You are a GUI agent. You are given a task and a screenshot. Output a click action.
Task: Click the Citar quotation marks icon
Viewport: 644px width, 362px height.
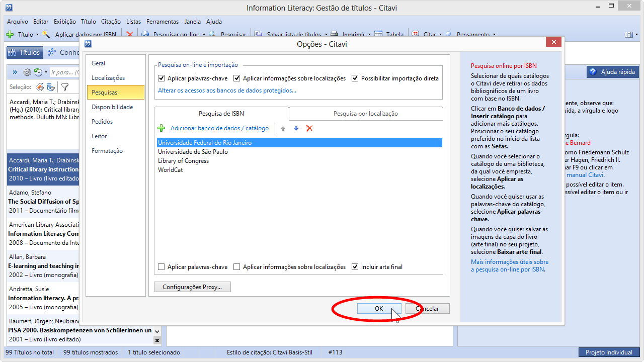pos(416,35)
